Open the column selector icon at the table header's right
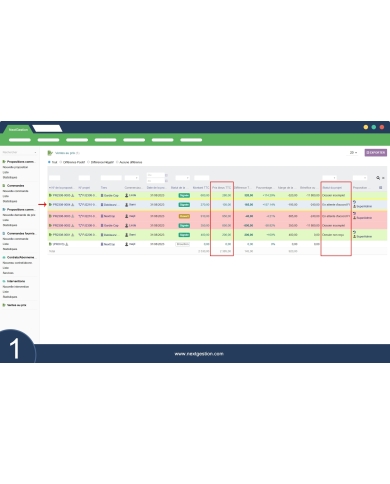This screenshot has width=390, height=484. tap(380, 188)
